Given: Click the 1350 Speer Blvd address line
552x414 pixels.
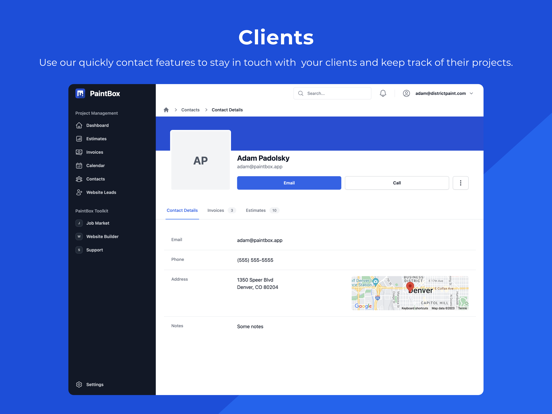Looking at the screenshot, I should (255, 280).
